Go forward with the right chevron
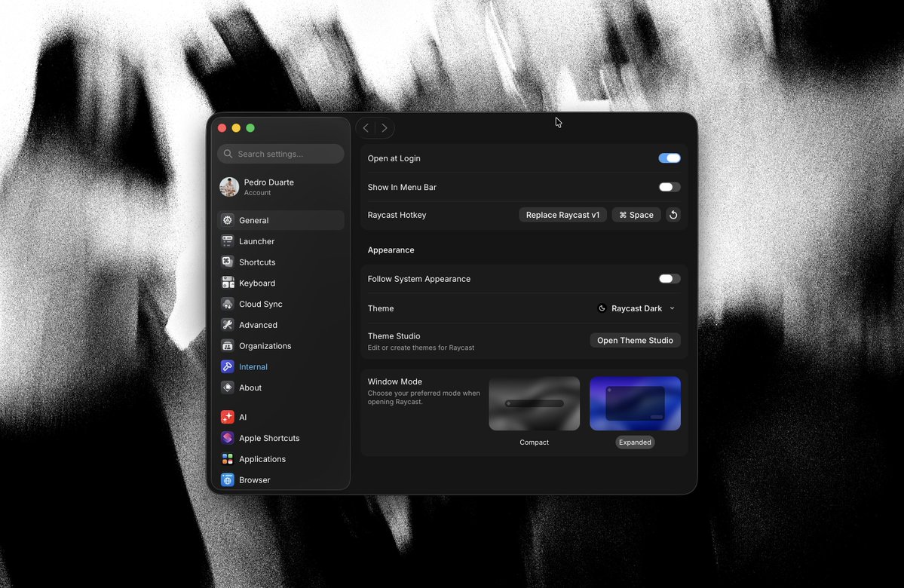Screen dimensions: 904x588 click(x=385, y=128)
